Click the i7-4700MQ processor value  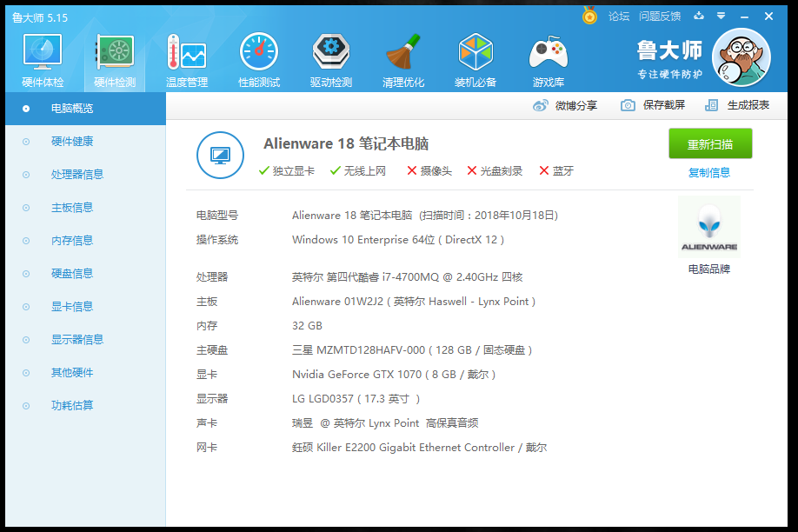[x=407, y=277]
